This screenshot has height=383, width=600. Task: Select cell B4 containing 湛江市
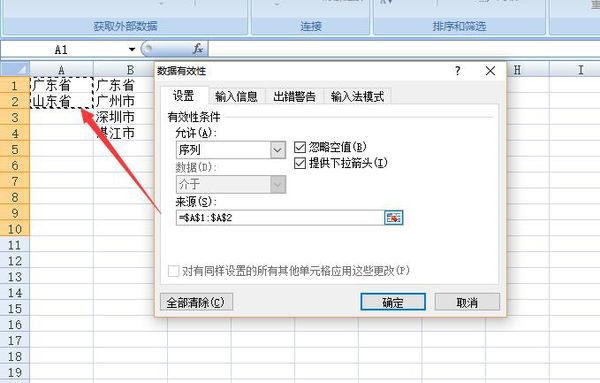[124, 133]
